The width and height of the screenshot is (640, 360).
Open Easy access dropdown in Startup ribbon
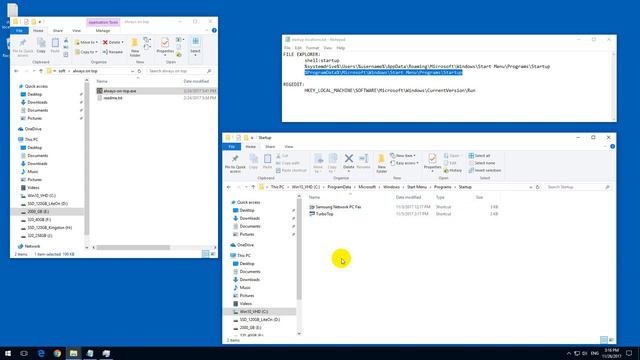404,163
